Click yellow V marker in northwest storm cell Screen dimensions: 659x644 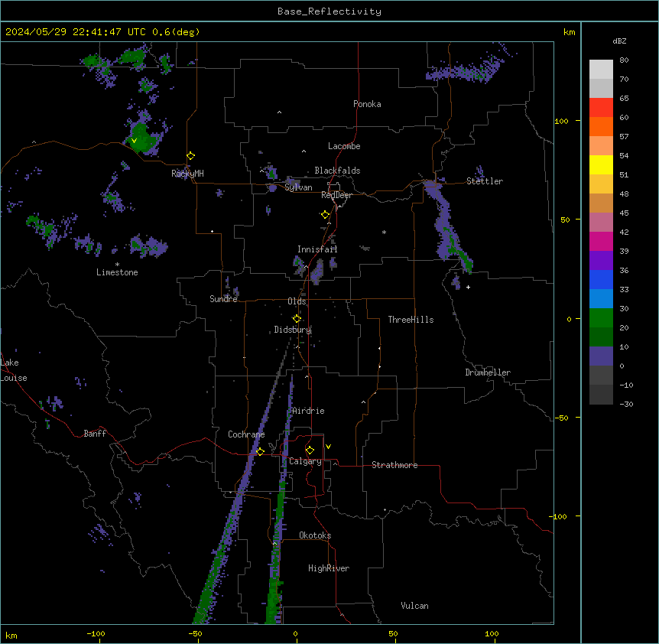134,141
